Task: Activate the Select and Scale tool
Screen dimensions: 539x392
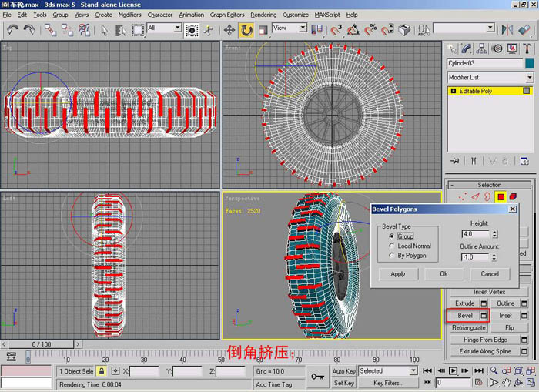Action: tap(263, 30)
